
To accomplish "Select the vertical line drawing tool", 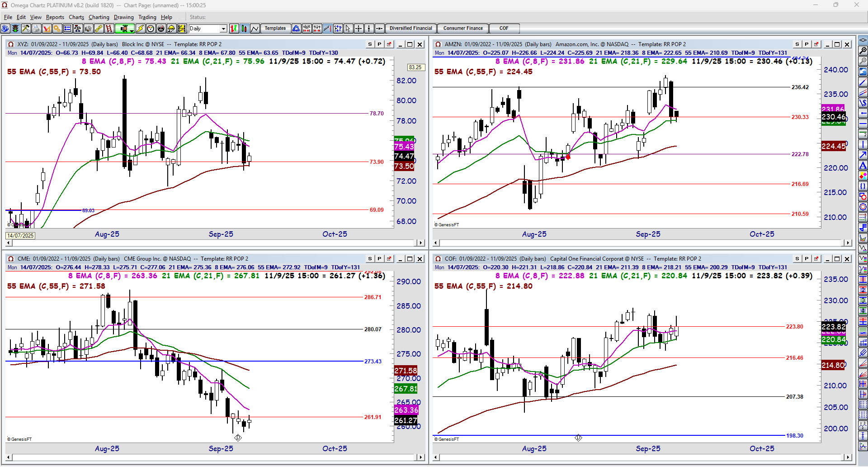I will tap(863, 144).
